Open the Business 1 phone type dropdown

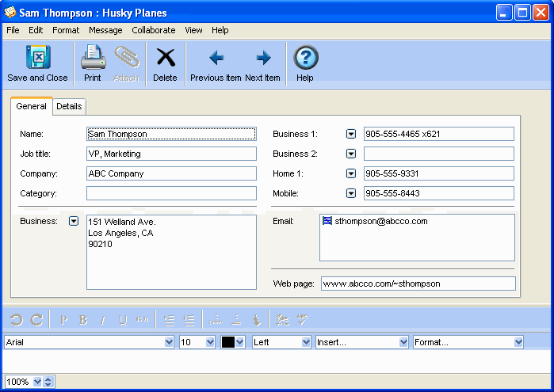(351, 134)
